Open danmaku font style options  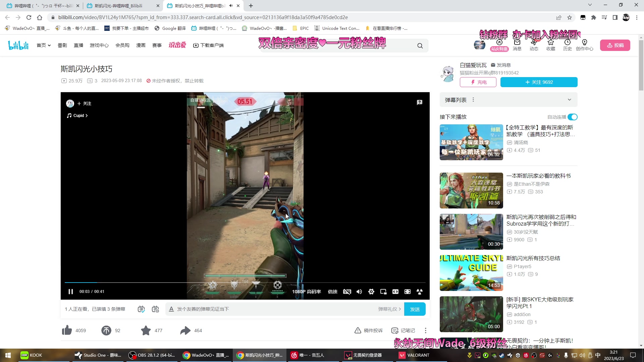(x=171, y=309)
